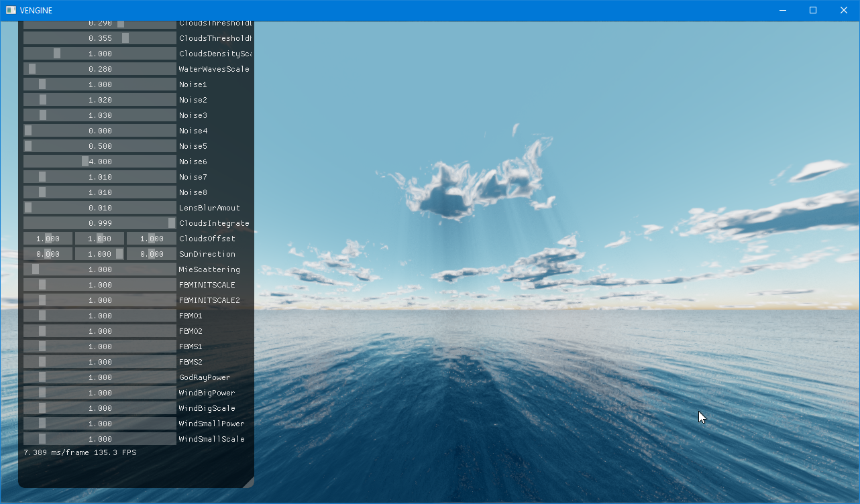Click the second CloudsOffset value field
Screen dimensions: 860x504
[99, 239]
